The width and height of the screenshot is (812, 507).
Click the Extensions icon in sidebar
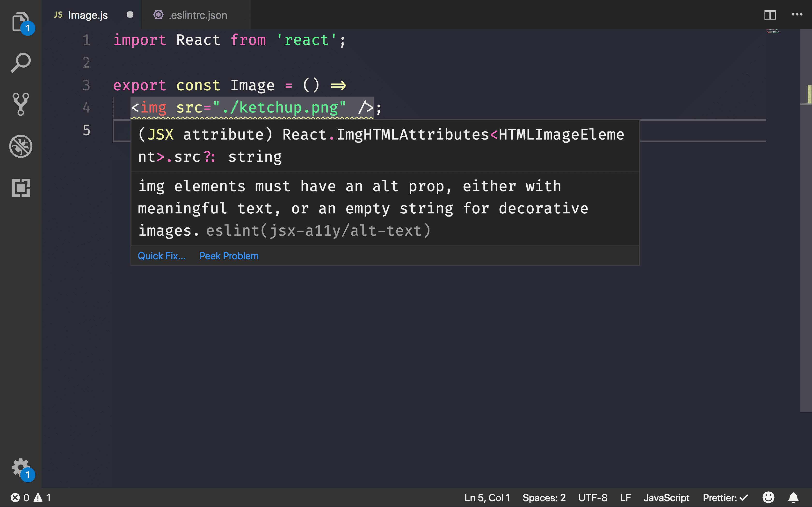[x=21, y=188]
